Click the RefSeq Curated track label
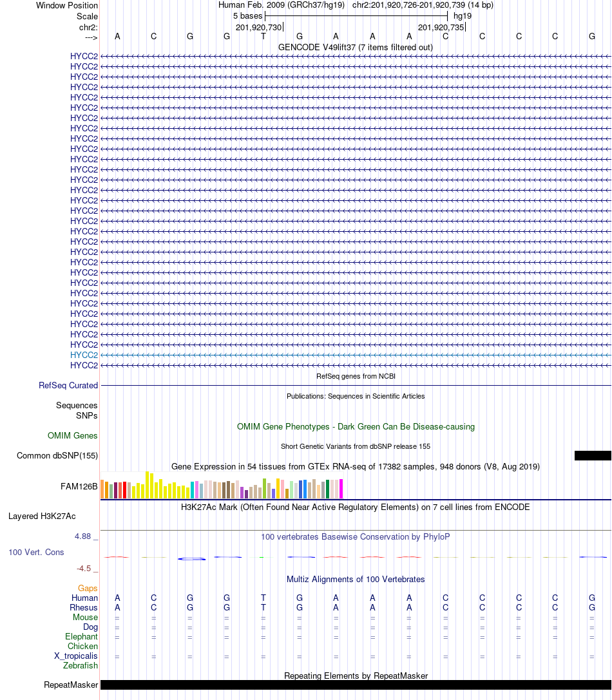 (68, 385)
